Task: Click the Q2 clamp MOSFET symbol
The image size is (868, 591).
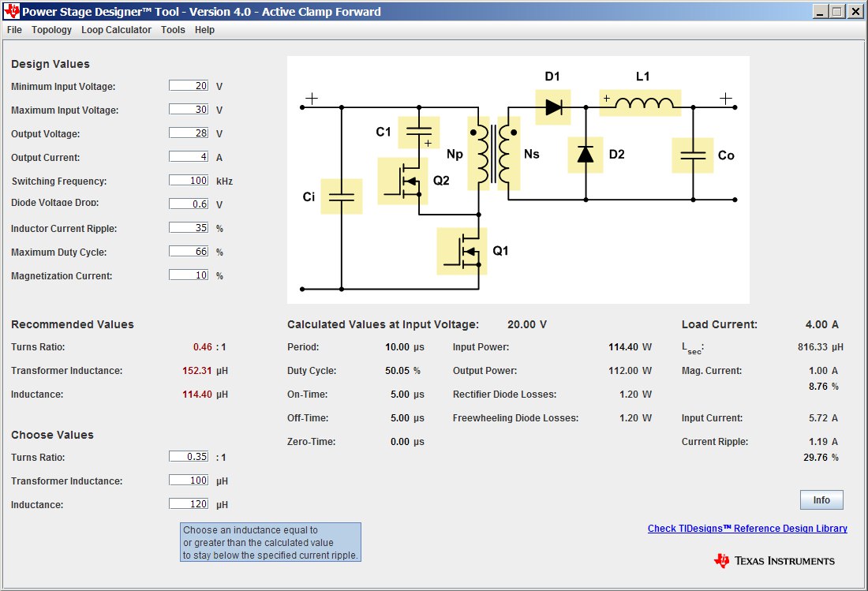Action: (x=402, y=181)
